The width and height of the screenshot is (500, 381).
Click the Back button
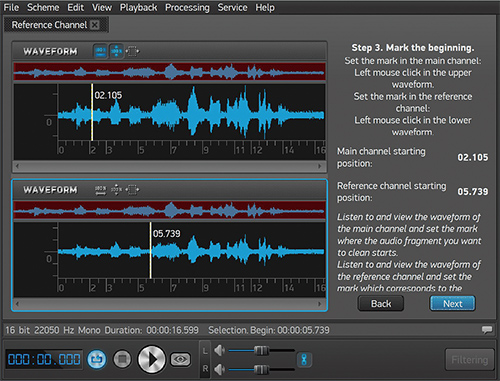381,304
